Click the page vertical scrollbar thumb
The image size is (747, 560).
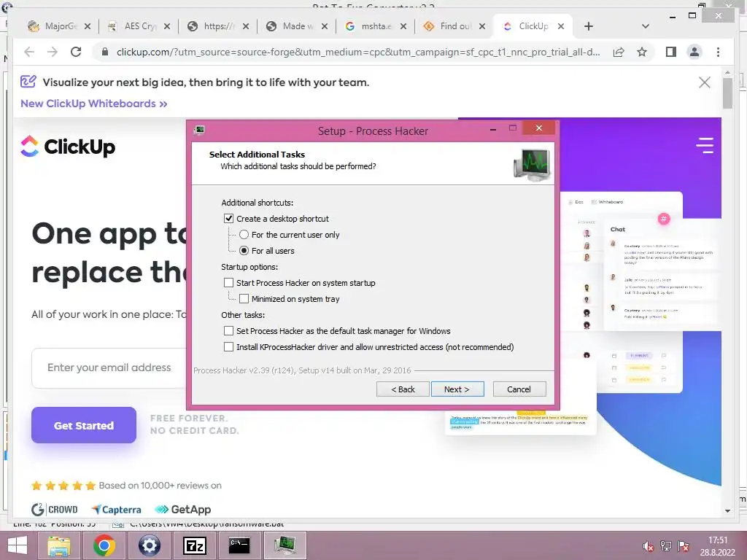click(727, 93)
